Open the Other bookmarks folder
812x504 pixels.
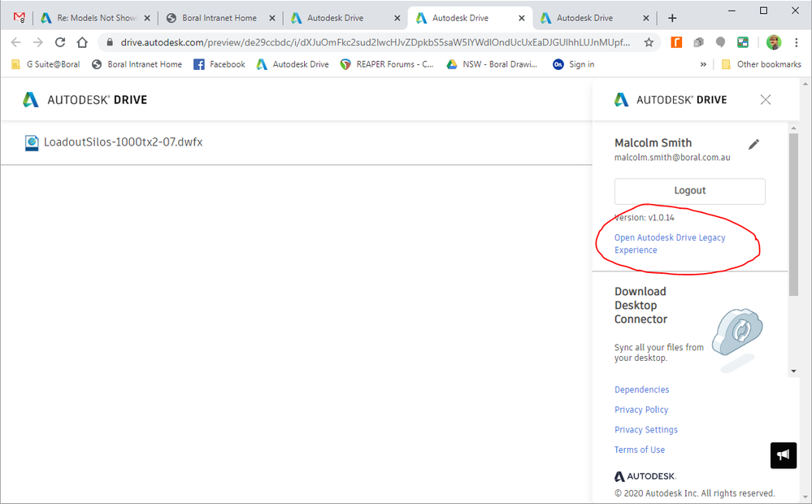click(x=762, y=64)
